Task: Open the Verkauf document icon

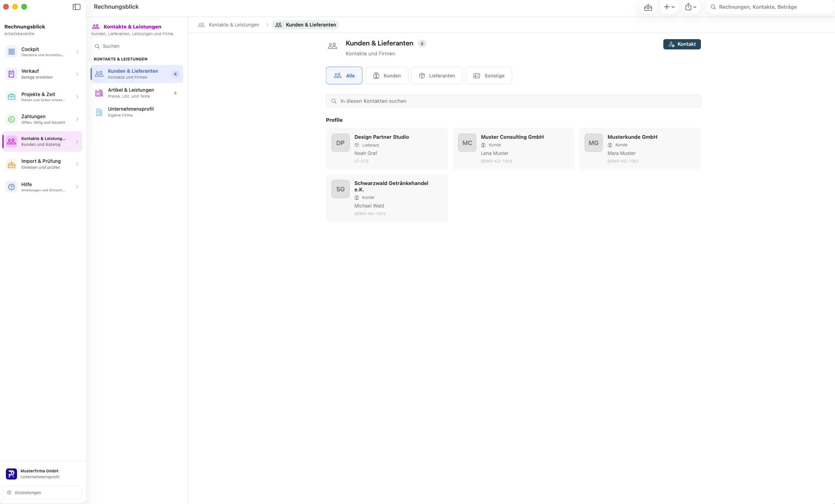Action: pos(11,74)
